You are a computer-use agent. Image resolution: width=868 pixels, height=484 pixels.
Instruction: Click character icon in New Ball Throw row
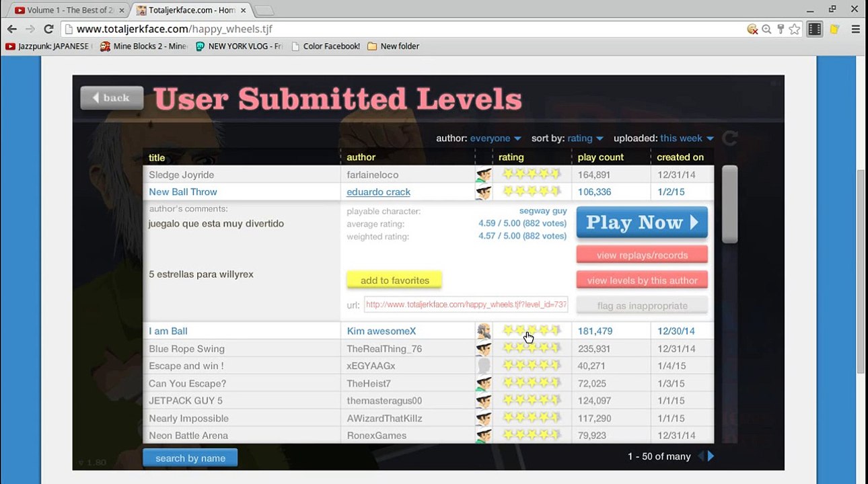pyautogui.click(x=484, y=192)
